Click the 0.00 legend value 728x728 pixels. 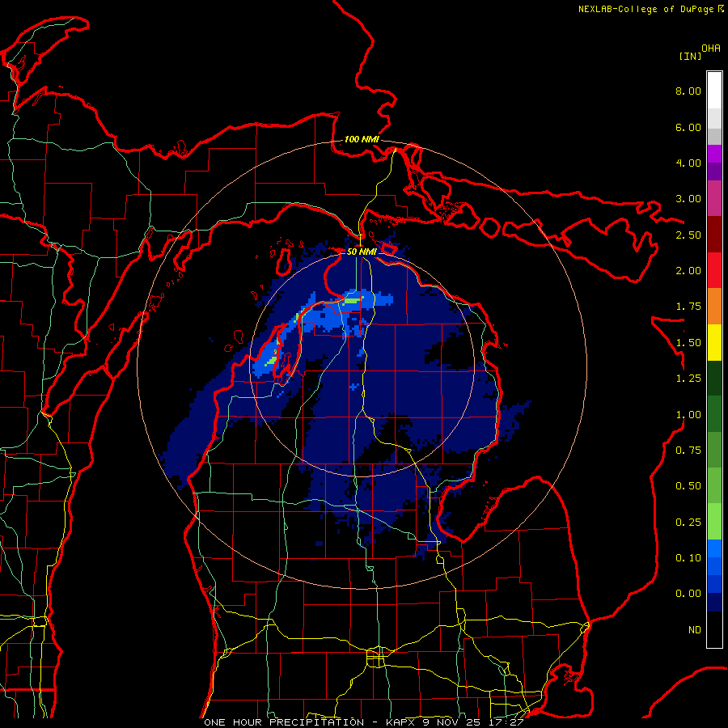point(688,594)
